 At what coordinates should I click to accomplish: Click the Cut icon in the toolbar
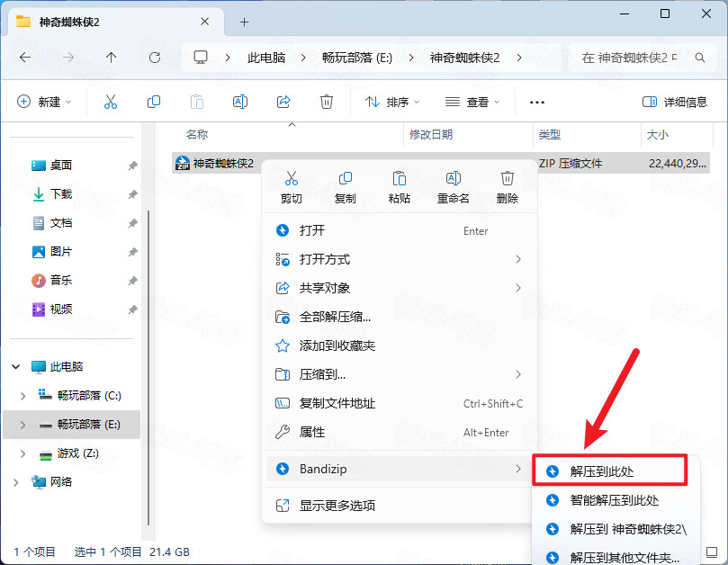pos(111,102)
